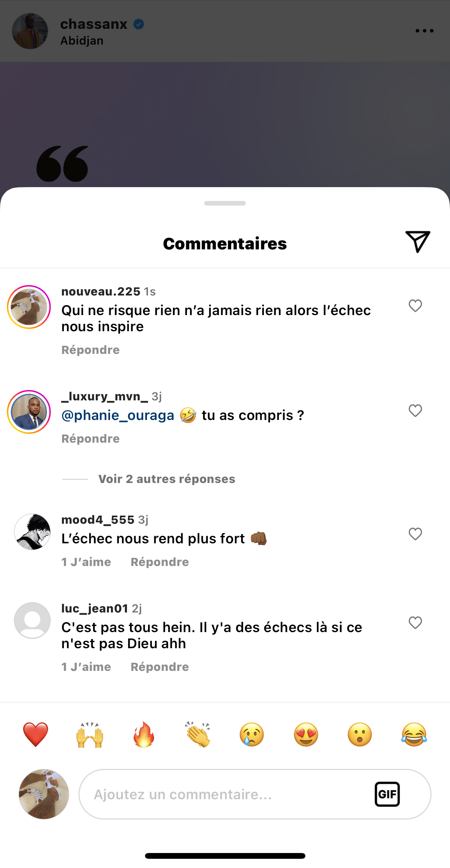Focus the "Ajoutez un commentaire" field
Image resolution: width=450 pixels, height=868 pixels.
[227, 794]
